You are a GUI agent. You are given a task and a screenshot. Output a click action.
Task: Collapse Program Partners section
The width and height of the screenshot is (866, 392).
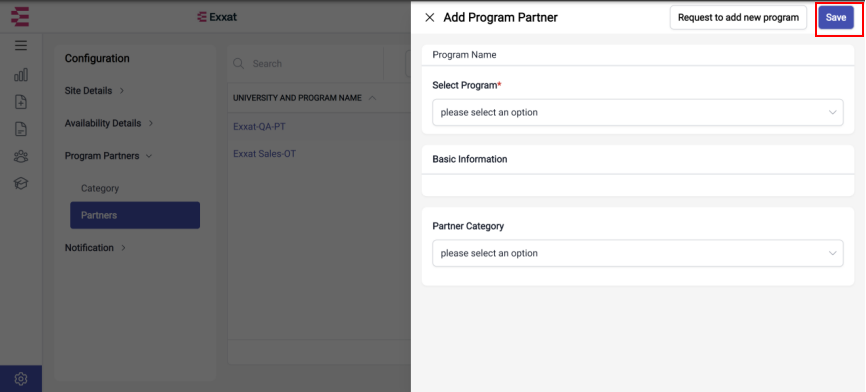pyautogui.click(x=108, y=156)
